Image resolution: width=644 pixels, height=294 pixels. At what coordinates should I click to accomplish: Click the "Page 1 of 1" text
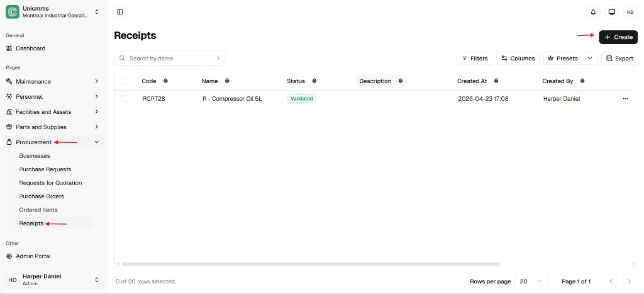pos(576,281)
